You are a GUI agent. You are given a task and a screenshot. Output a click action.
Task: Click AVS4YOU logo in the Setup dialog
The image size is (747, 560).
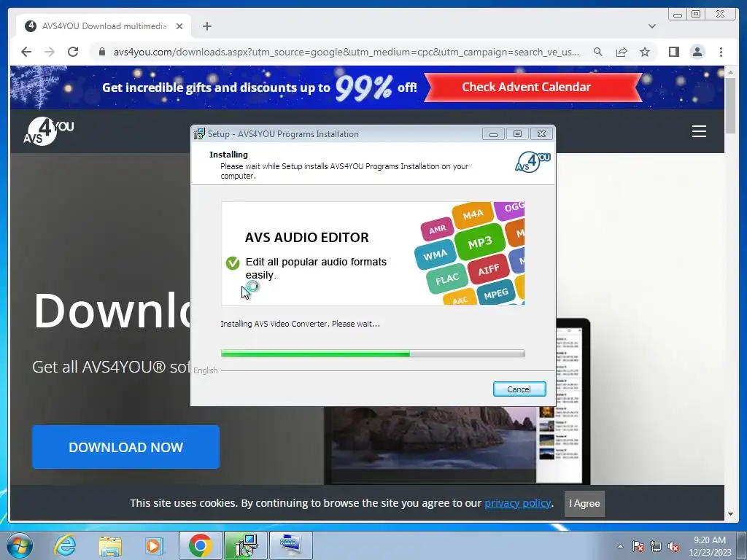[533, 162]
